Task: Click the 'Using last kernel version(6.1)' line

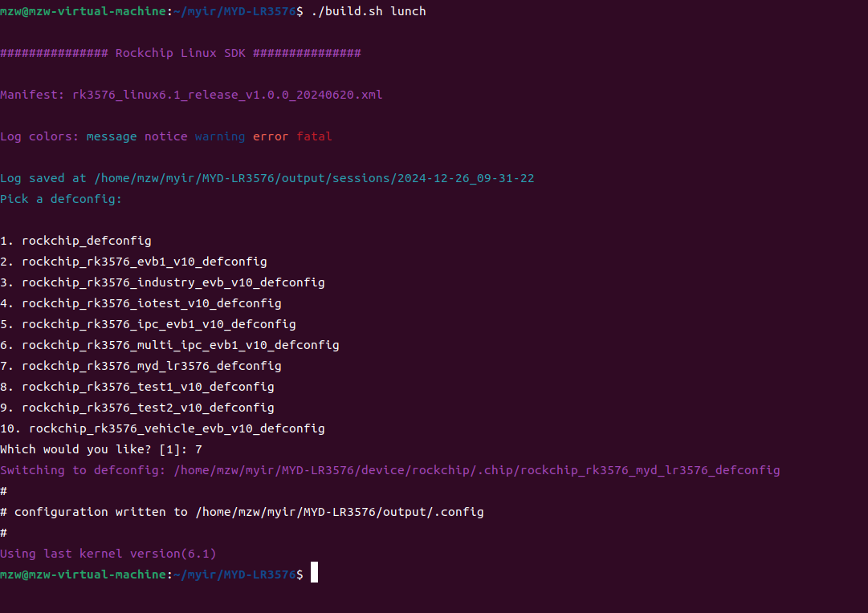Action: [x=108, y=554]
